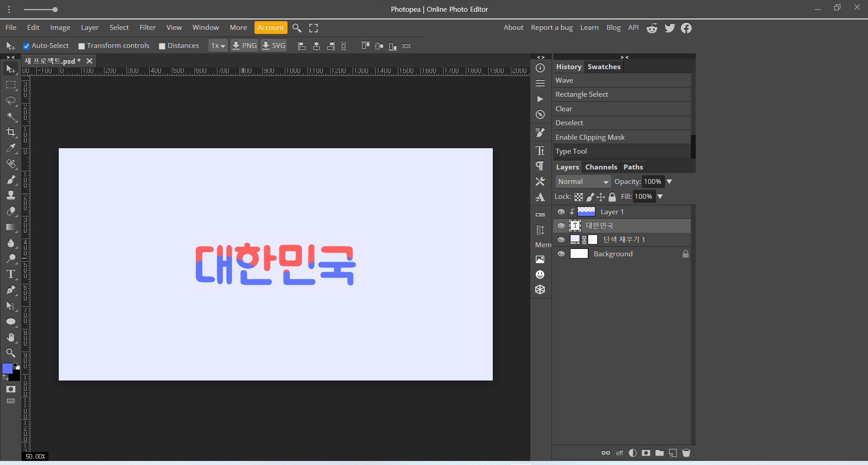Select the Eyedropper tool

(x=11, y=148)
